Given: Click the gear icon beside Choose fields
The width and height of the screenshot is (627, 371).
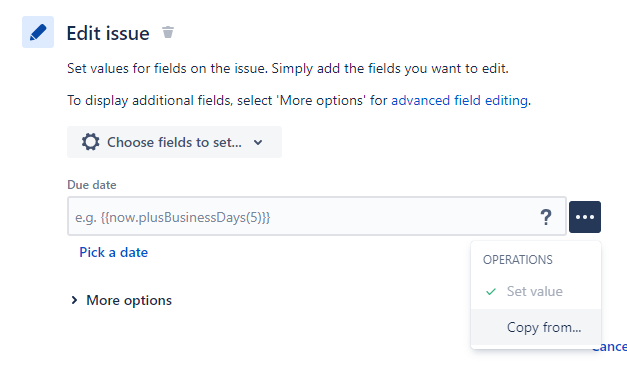Looking at the screenshot, I should point(90,142).
